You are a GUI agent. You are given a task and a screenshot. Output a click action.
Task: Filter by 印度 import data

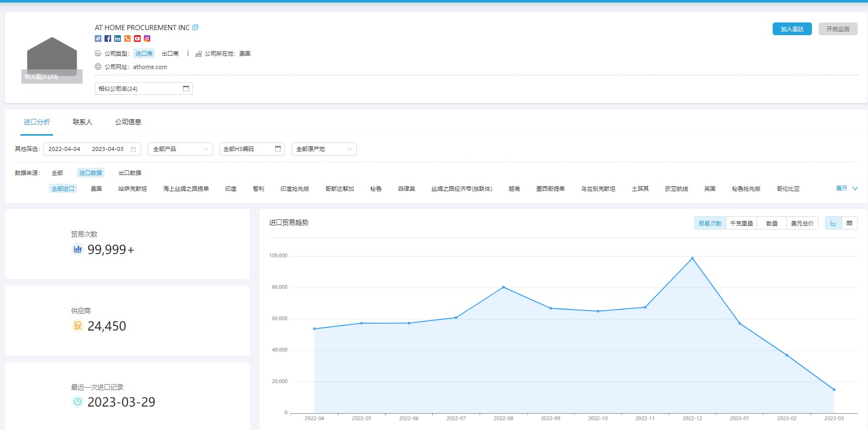231,189
